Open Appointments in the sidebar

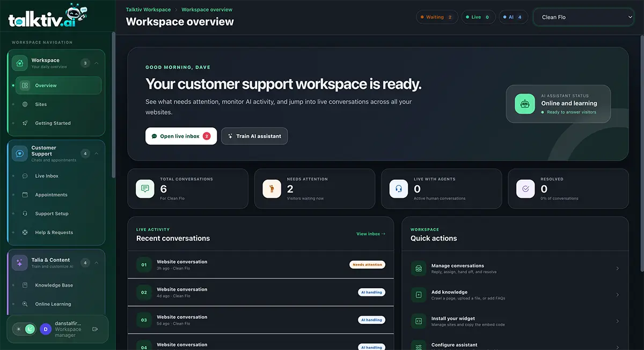click(x=58, y=195)
